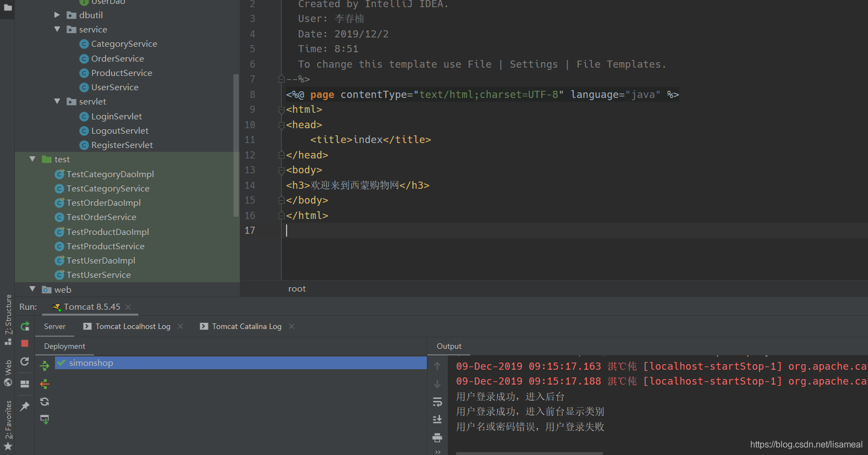Open UserService class

(x=114, y=87)
